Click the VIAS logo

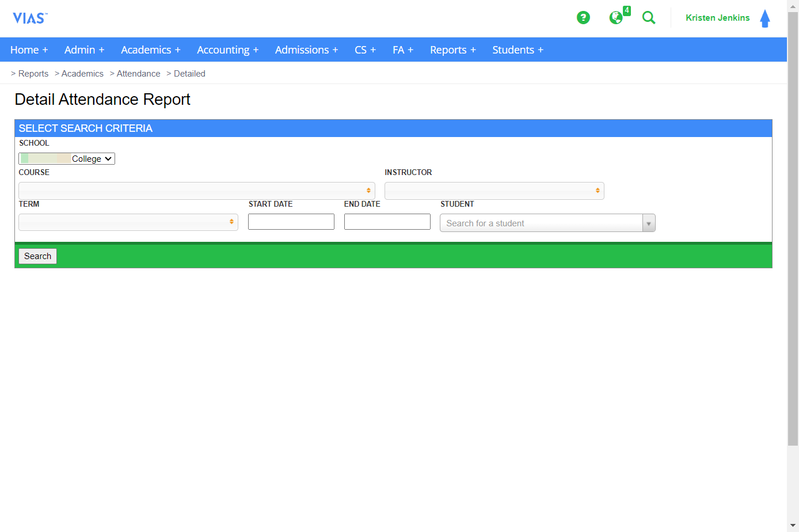click(x=30, y=18)
